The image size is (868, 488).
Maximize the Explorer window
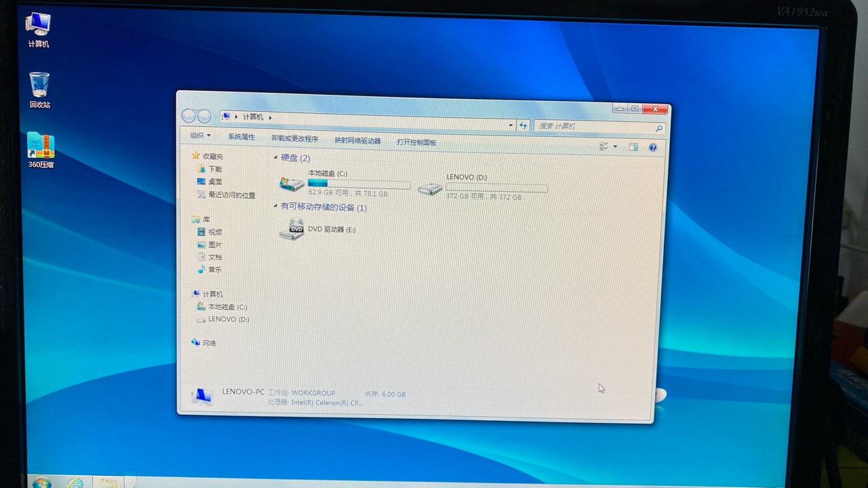tap(635, 108)
